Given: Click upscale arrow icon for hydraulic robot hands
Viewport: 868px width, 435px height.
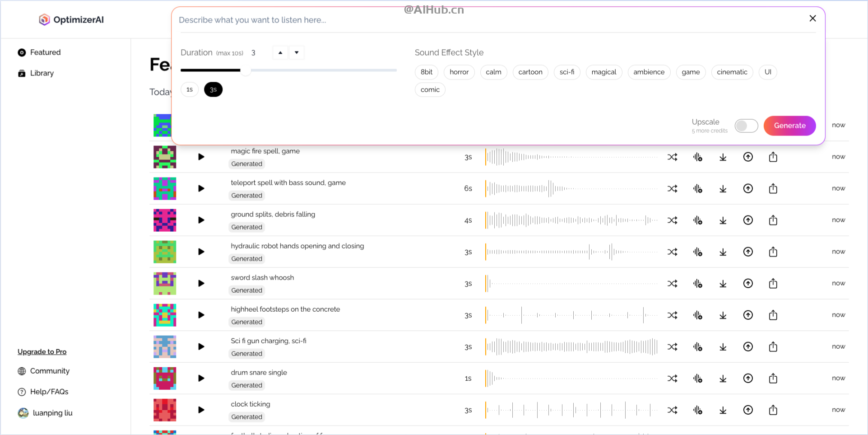Looking at the screenshot, I should tap(748, 252).
